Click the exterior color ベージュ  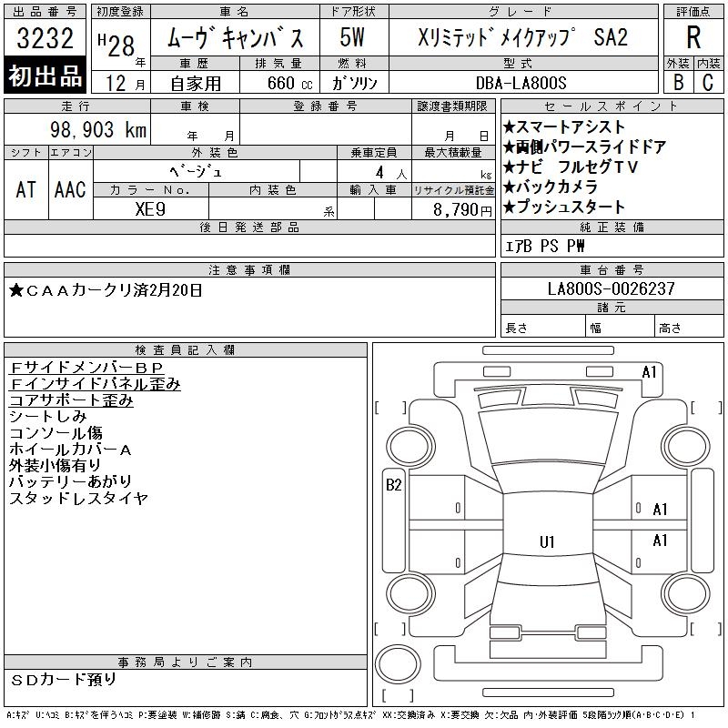click(x=196, y=172)
